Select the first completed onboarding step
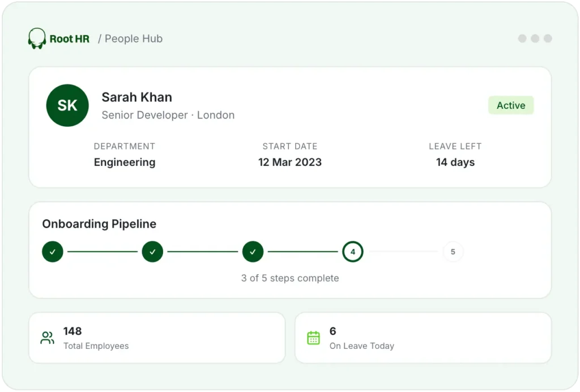This screenshot has width=580, height=392. point(53,252)
